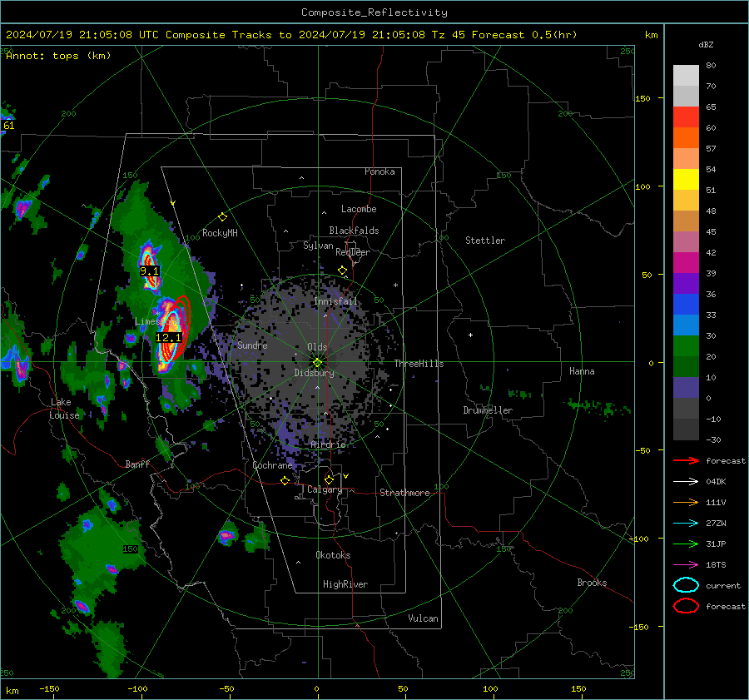The width and height of the screenshot is (749, 700).
Task: Click the RockyMH city label
Action: point(220,233)
